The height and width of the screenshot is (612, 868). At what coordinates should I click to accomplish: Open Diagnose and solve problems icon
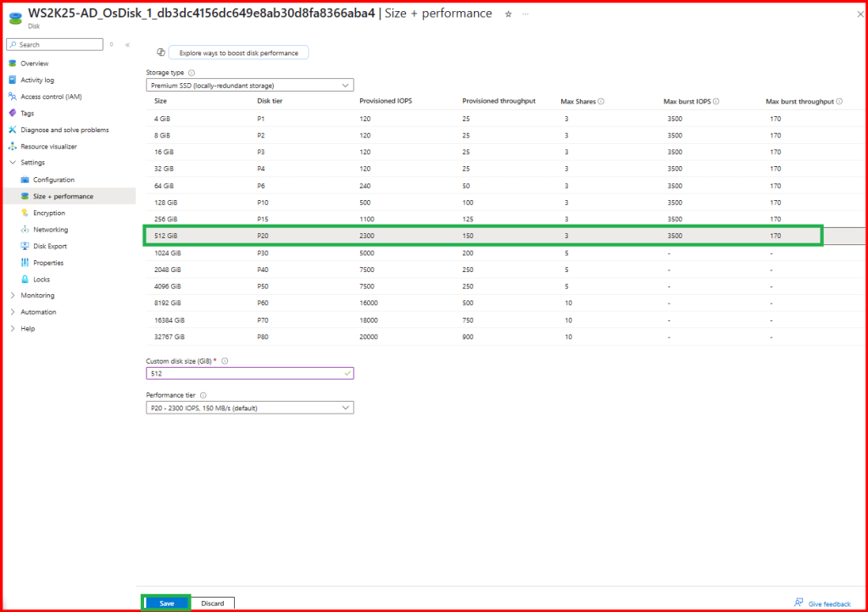tap(13, 130)
